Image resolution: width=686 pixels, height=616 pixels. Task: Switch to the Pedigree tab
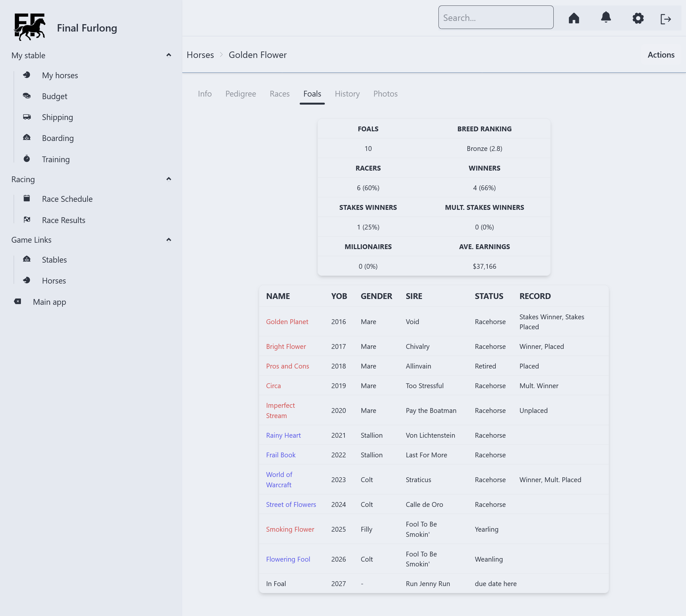[240, 94]
